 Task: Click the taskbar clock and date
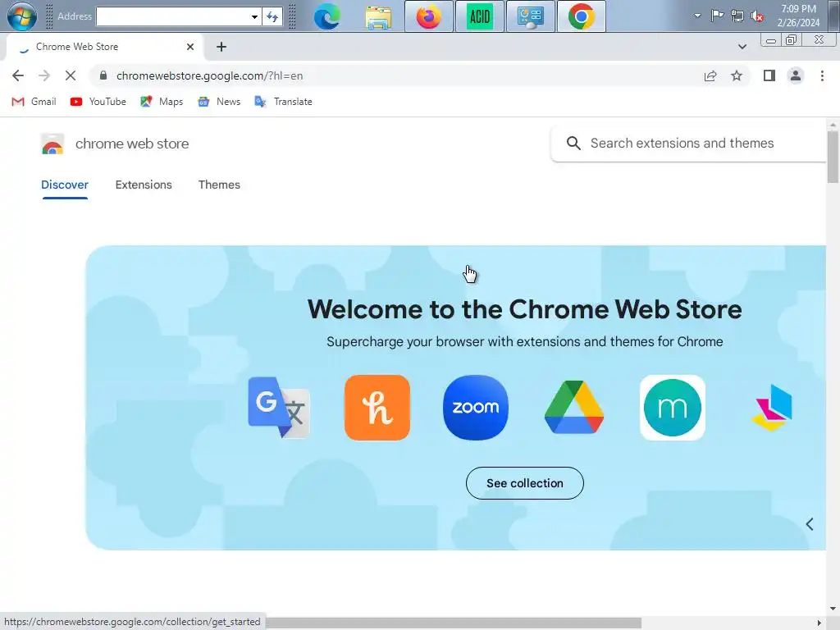click(x=798, y=16)
